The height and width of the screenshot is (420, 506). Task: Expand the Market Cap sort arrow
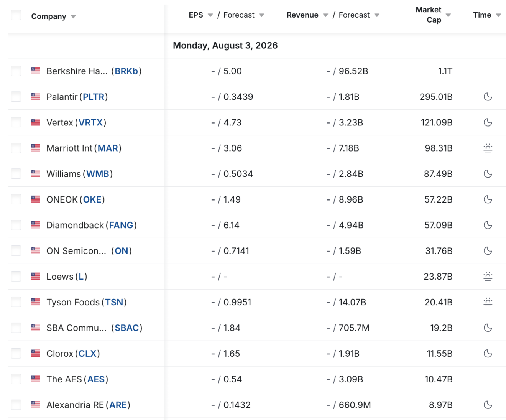[448, 15]
